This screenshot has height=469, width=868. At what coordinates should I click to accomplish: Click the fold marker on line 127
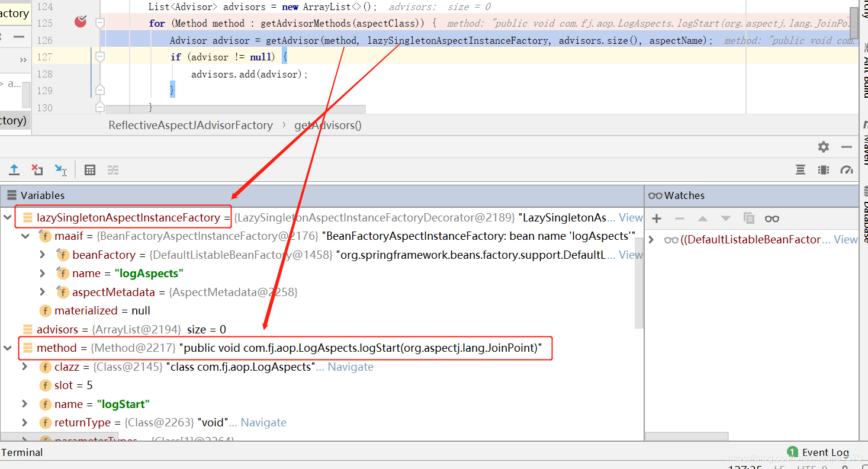click(x=99, y=57)
